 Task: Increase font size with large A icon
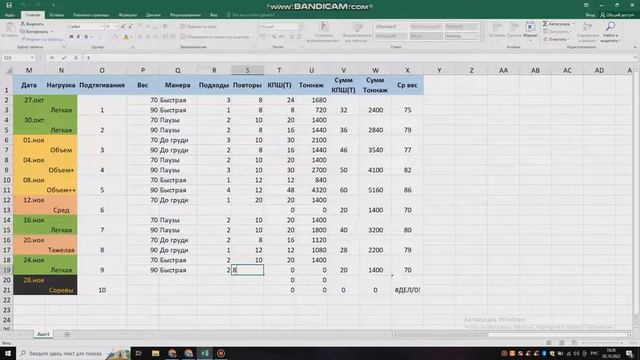coord(123,27)
